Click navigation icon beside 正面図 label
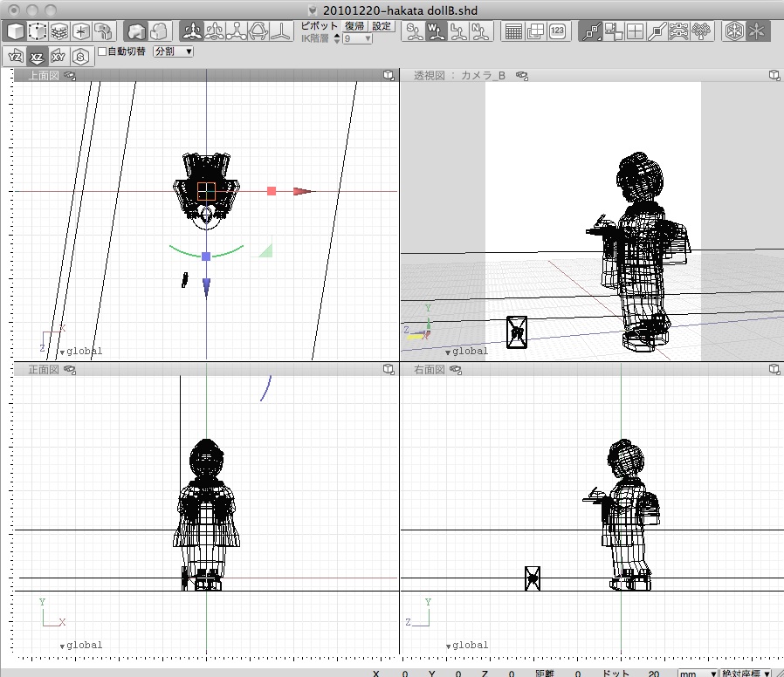 [x=70, y=370]
